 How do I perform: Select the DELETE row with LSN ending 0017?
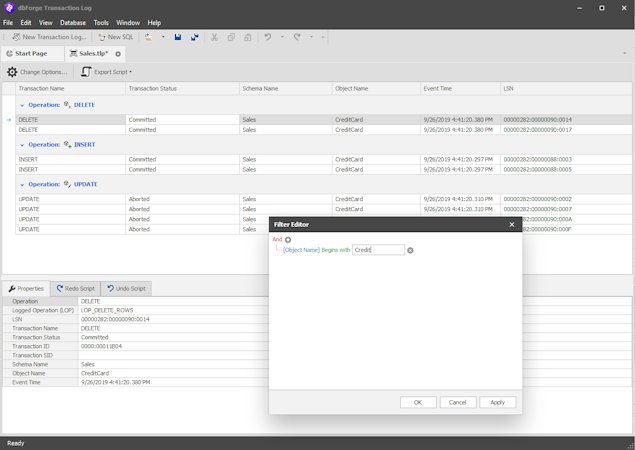324,130
